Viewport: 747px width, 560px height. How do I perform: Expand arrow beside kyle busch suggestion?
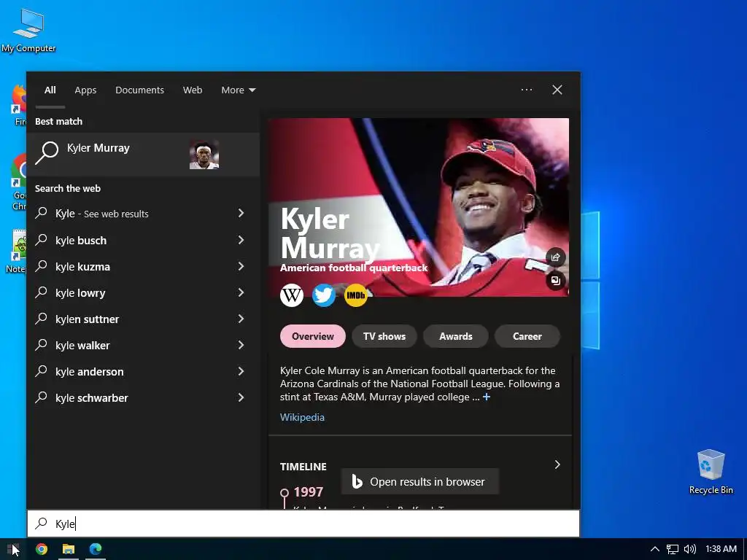tap(241, 240)
